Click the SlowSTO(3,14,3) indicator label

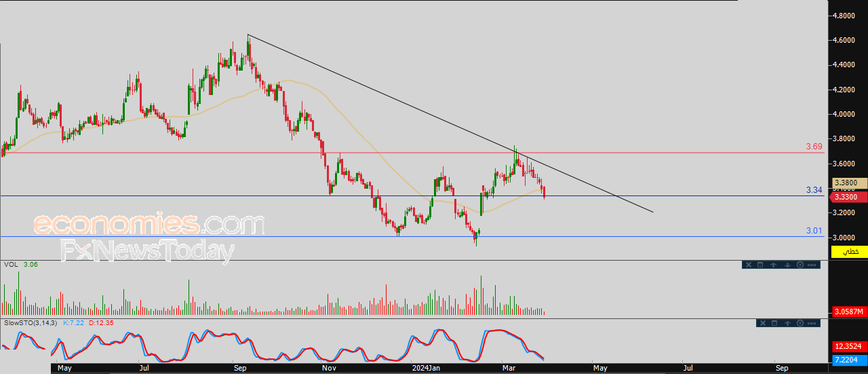point(31,322)
